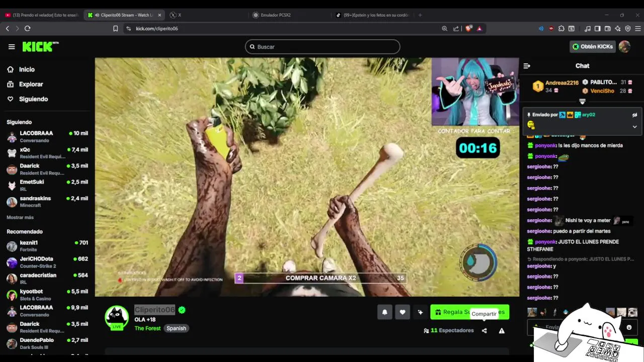
Task: Open Leo AI sparkle icon in toolbar
Action: coord(618,29)
